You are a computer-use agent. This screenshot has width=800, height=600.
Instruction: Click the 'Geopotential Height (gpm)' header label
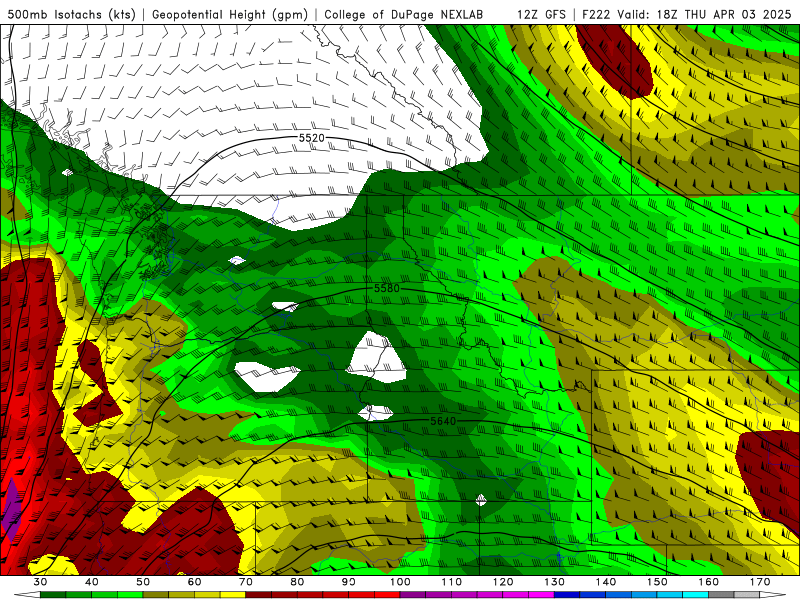[x=230, y=14]
